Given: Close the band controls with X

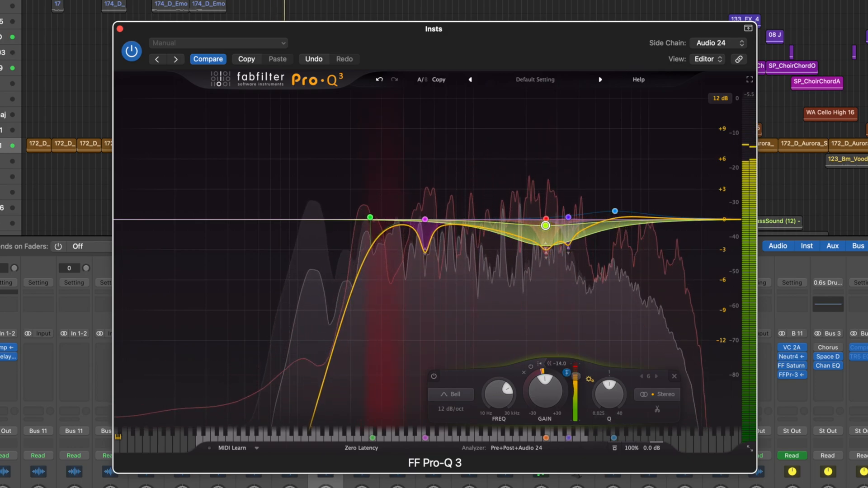Looking at the screenshot, I should coord(674,376).
